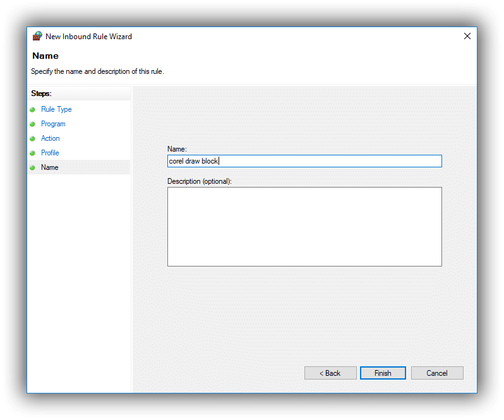This screenshot has height=420, width=504.
Task: Click Finish to create the rule
Action: click(x=383, y=373)
